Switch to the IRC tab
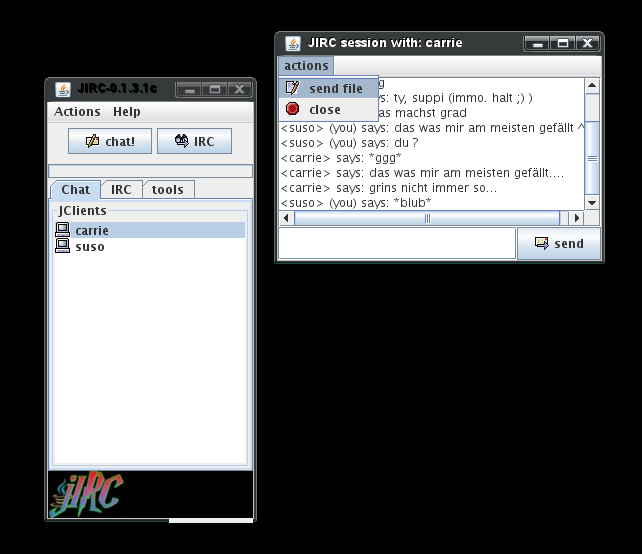This screenshot has height=554, width=642. (121, 190)
